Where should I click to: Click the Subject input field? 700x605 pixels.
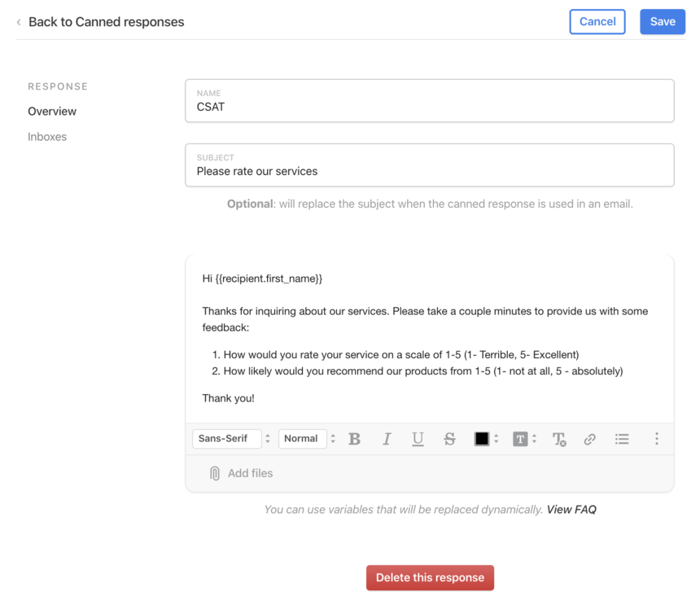point(430,165)
